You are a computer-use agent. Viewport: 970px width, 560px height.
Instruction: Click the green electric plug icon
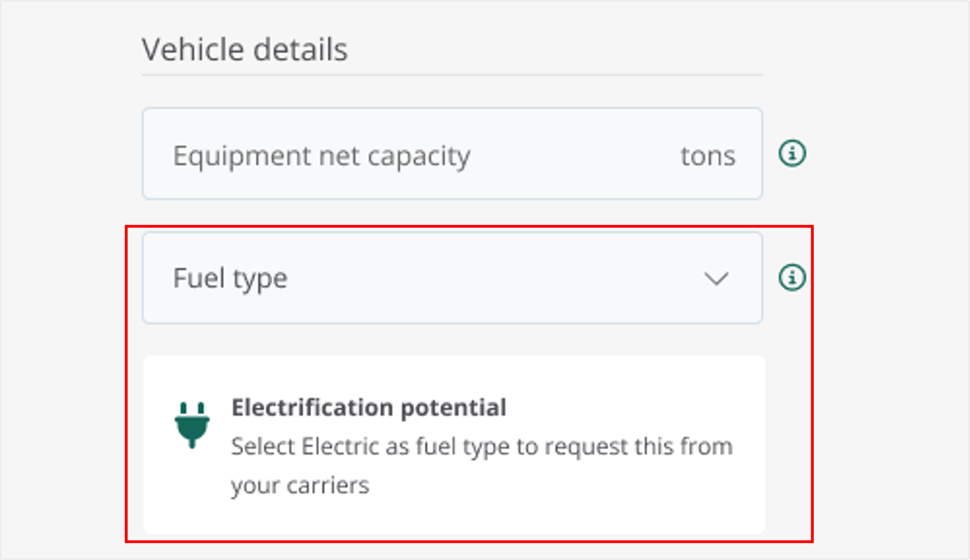[x=192, y=425]
